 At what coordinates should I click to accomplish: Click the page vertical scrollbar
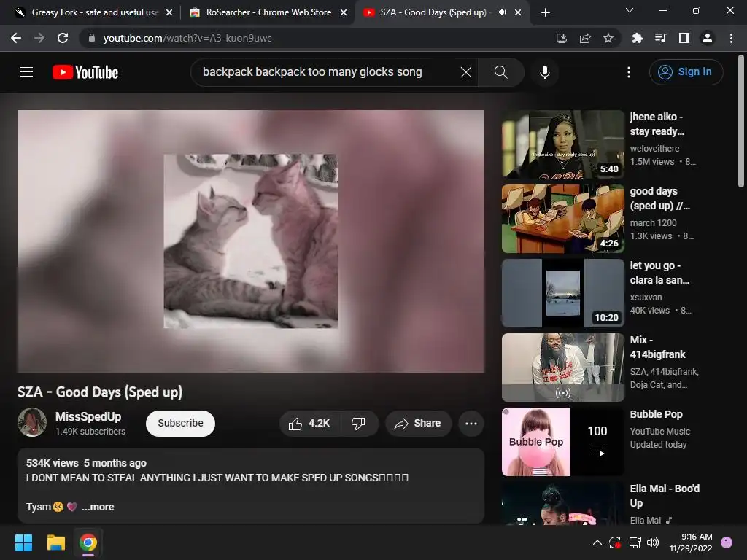point(741,122)
